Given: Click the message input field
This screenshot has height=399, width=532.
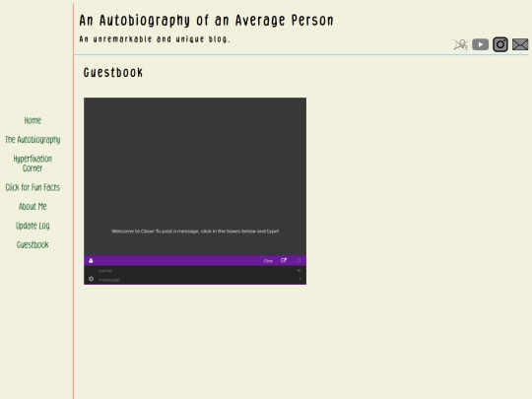Looking at the screenshot, I should pyautogui.click(x=196, y=280).
